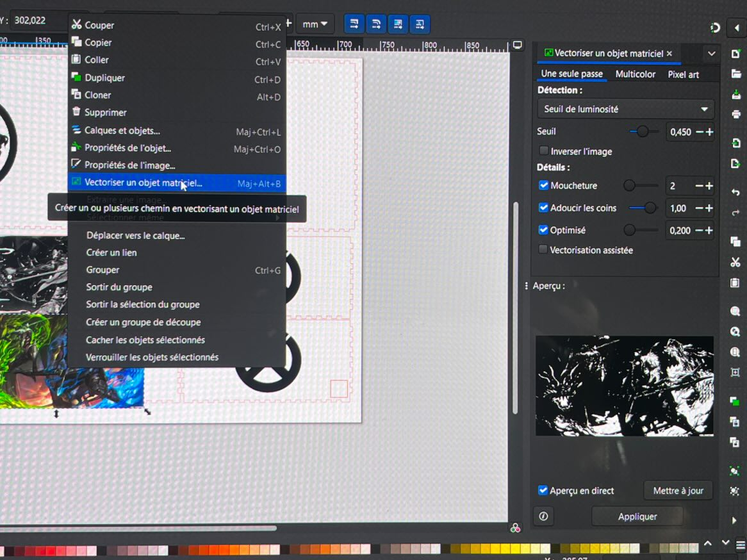Open the display mode icon above the canvas
747x560 pixels.
coord(517,45)
